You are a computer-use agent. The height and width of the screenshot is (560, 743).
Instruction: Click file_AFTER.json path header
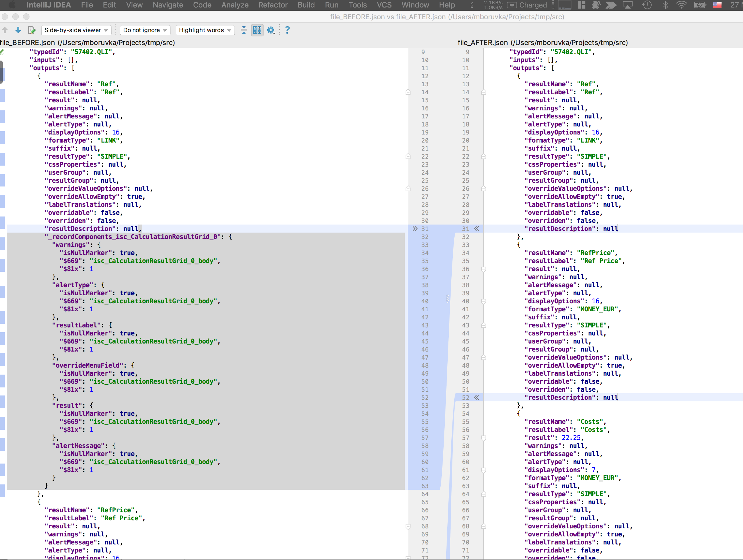pyautogui.click(x=542, y=43)
